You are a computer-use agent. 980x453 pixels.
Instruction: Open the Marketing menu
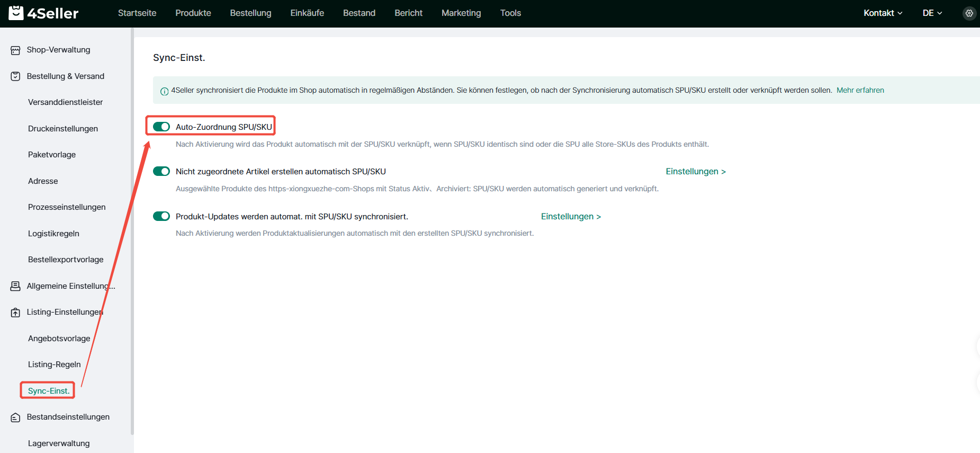(461, 13)
